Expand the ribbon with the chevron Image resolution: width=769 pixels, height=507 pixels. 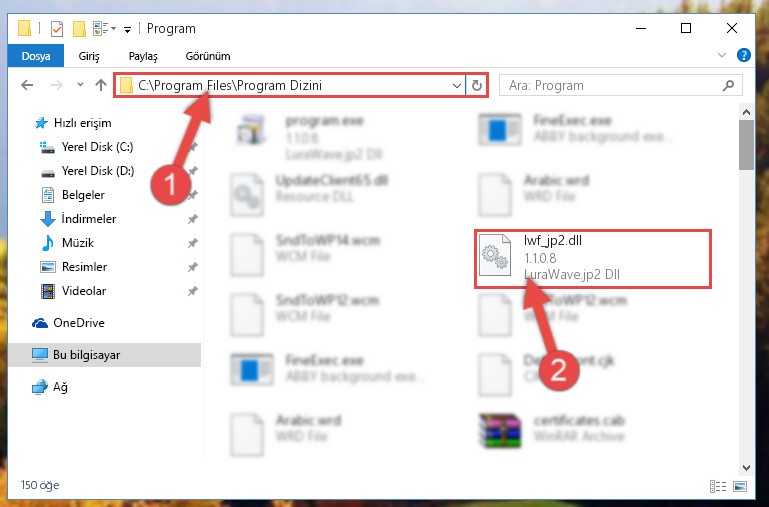coord(722,55)
